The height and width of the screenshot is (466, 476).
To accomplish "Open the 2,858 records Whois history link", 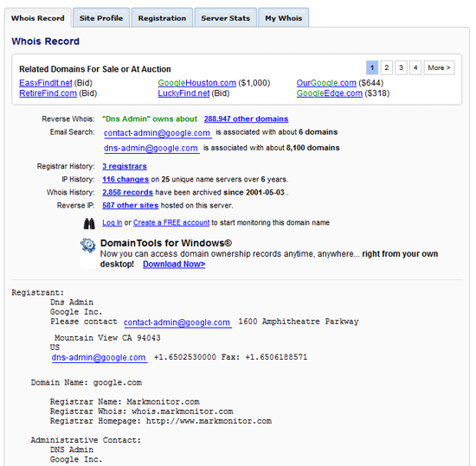I will [127, 192].
